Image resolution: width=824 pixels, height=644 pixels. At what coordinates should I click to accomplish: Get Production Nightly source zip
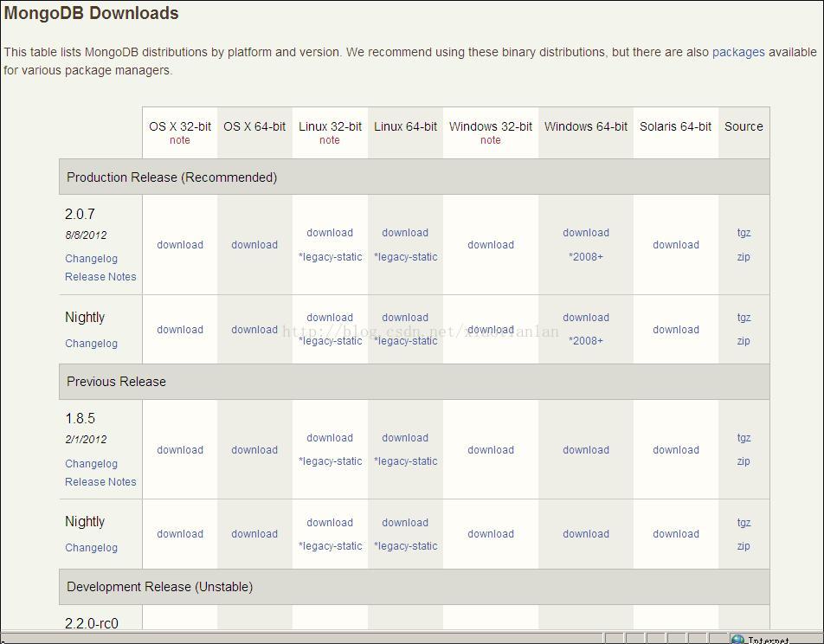pos(743,341)
